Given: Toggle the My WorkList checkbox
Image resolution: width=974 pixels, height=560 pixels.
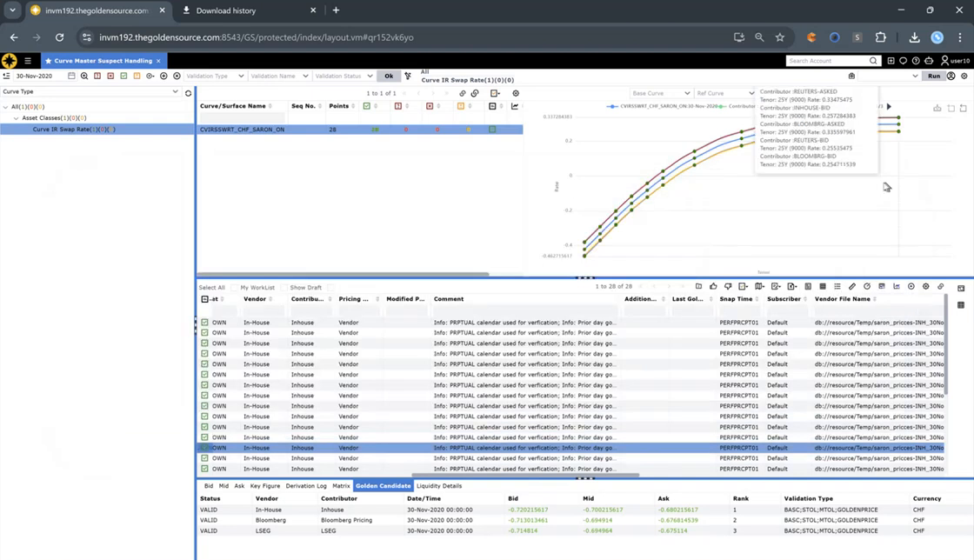Looking at the screenshot, I should point(284,288).
